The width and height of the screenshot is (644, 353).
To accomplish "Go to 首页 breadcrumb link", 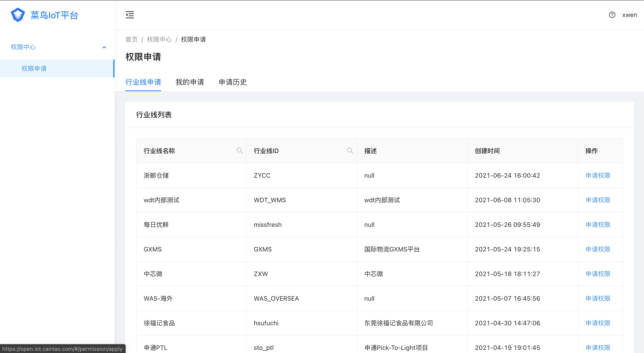I will [x=132, y=40].
